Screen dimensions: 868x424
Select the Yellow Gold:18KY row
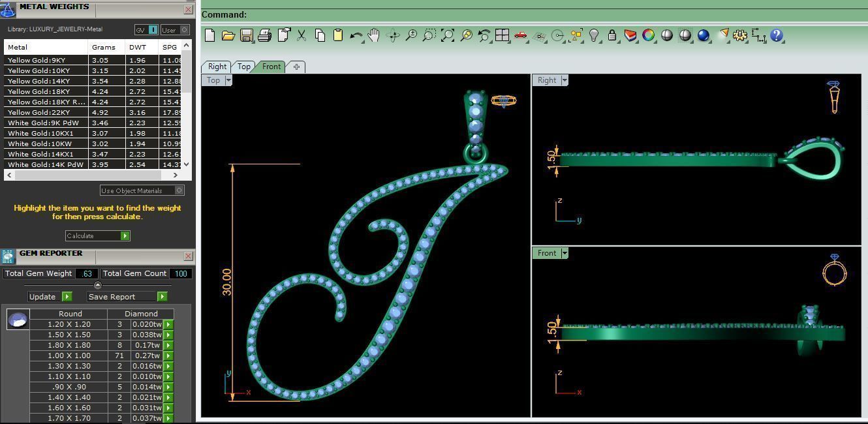[93, 91]
